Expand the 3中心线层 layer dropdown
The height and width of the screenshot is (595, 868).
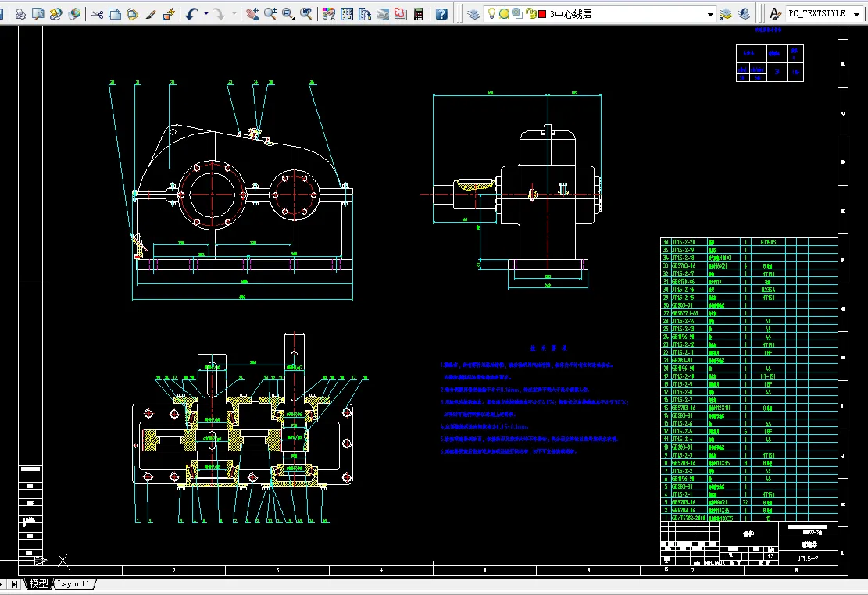(710, 14)
